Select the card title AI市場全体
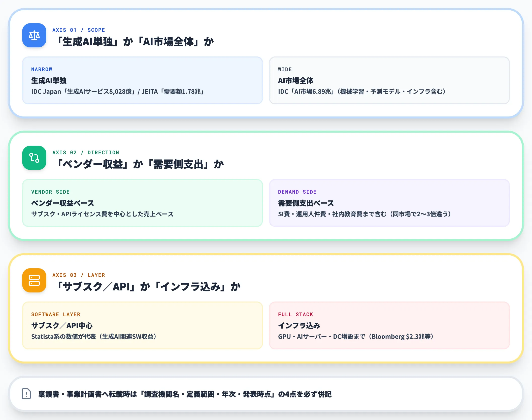532x420 pixels. point(296,81)
